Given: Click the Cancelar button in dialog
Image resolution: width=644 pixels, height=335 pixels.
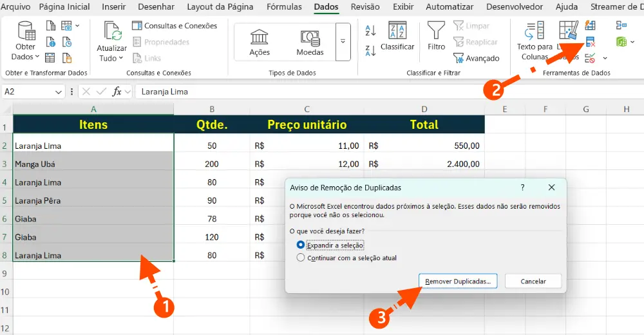Looking at the screenshot, I should click(533, 281).
